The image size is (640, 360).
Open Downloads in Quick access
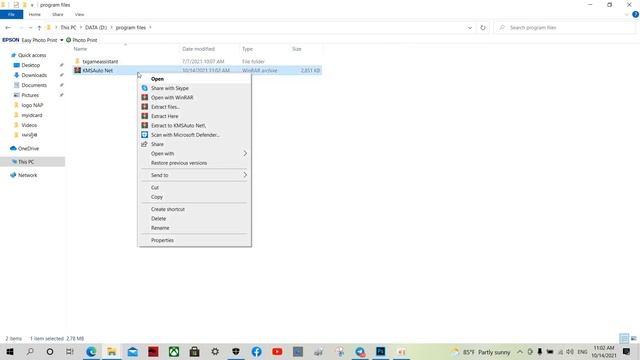click(34, 75)
